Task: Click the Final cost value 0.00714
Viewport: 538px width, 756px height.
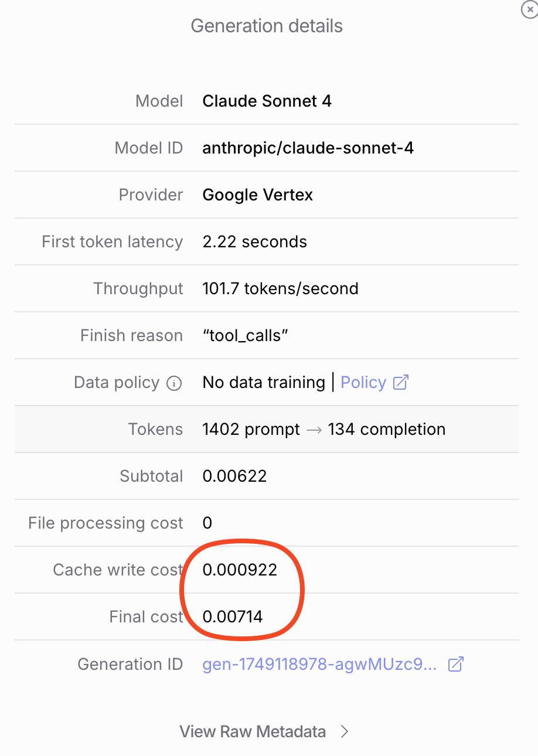Action: coord(233,617)
